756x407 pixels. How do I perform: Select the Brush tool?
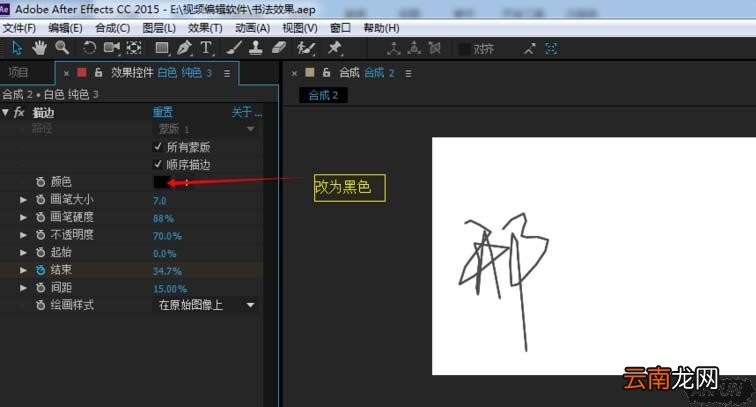(x=234, y=48)
